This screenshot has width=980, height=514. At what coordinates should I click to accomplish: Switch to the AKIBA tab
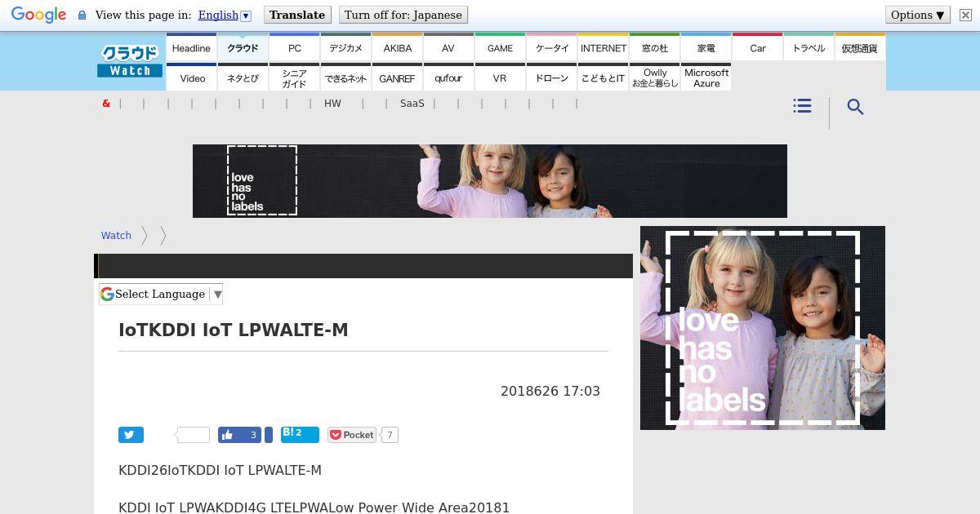click(x=398, y=48)
